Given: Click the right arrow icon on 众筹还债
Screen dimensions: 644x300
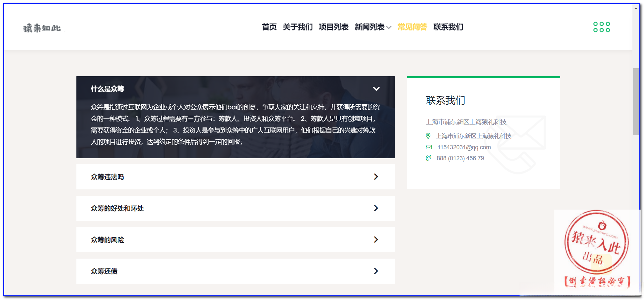Looking at the screenshot, I should coord(376,271).
